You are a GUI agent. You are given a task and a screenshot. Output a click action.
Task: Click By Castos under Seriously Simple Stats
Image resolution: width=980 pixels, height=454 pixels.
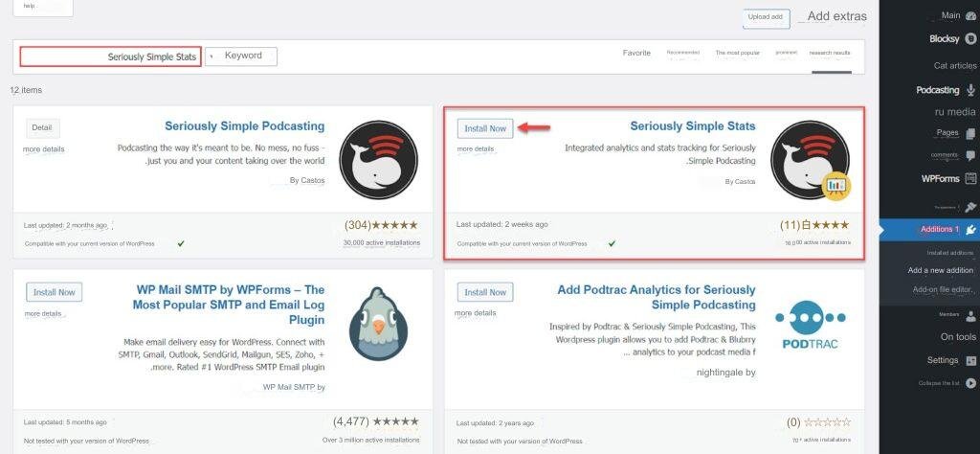pyautogui.click(x=740, y=181)
